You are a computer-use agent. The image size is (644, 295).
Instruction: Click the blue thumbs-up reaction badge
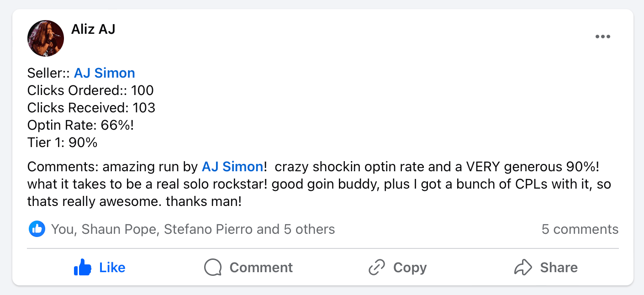click(37, 229)
